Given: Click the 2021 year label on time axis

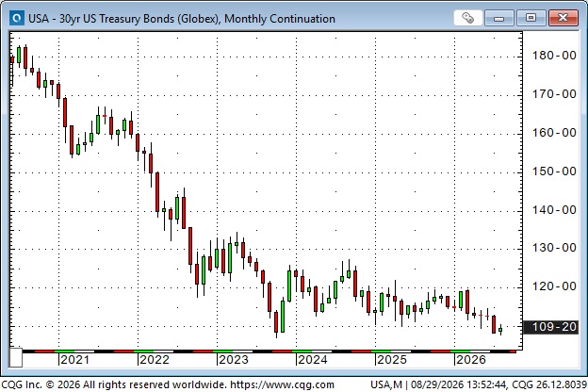Looking at the screenshot, I should [75, 360].
